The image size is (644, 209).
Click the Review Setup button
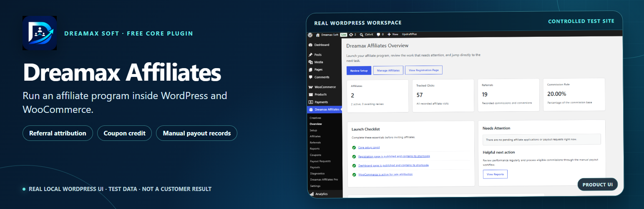click(359, 70)
